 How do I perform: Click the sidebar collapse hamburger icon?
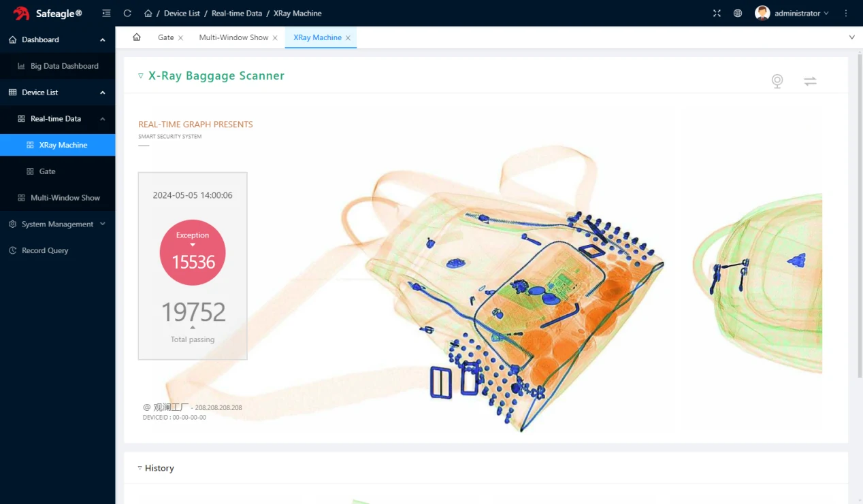(x=106, y=13)
